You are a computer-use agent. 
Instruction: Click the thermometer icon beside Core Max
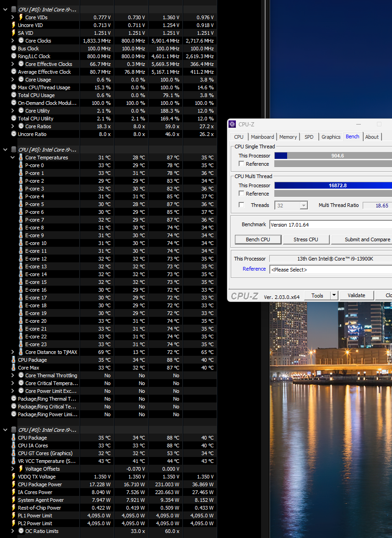click(x=14, y=368)
